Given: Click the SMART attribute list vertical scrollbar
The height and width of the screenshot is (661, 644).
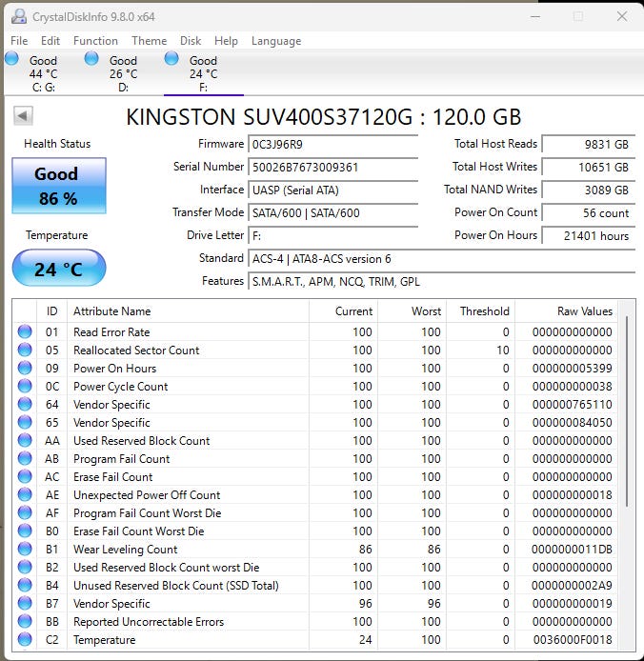Looking at the screenshot, I should coord(626,410).
